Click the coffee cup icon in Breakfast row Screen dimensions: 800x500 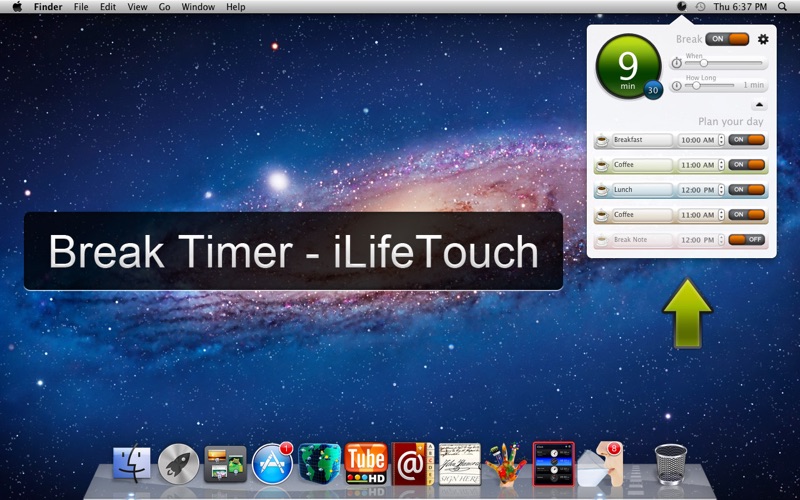click(602, 140)
